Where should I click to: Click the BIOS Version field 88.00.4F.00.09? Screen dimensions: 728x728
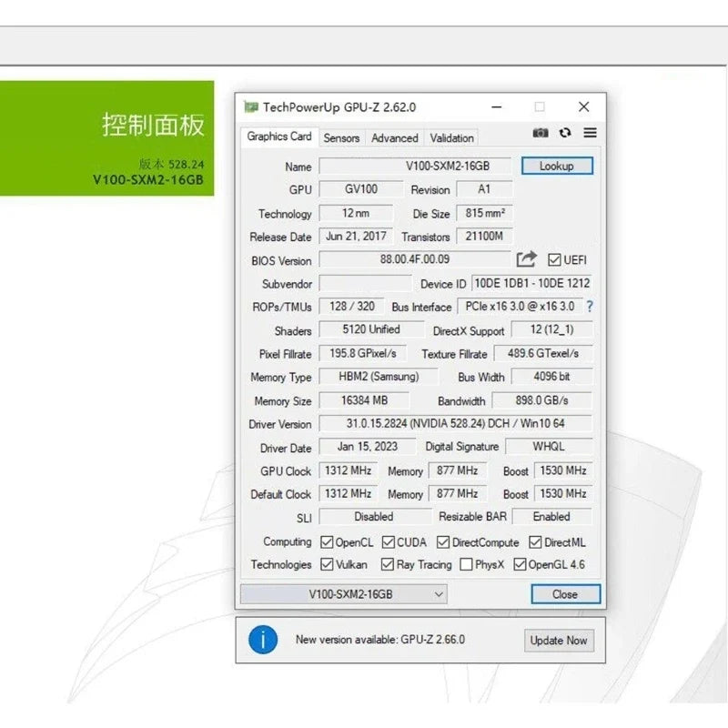pyautogui.click(x=415, y=259)
